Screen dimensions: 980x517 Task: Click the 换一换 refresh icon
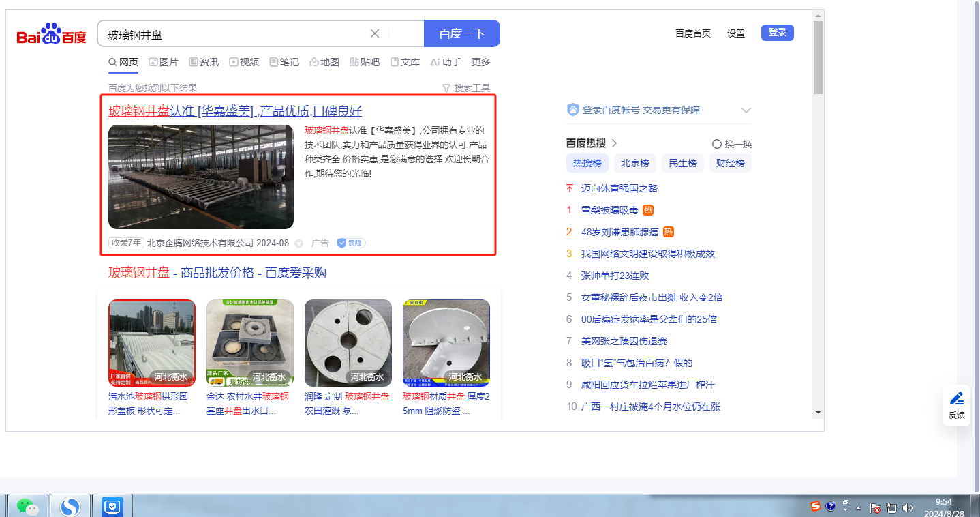click(x=717, y=144)
